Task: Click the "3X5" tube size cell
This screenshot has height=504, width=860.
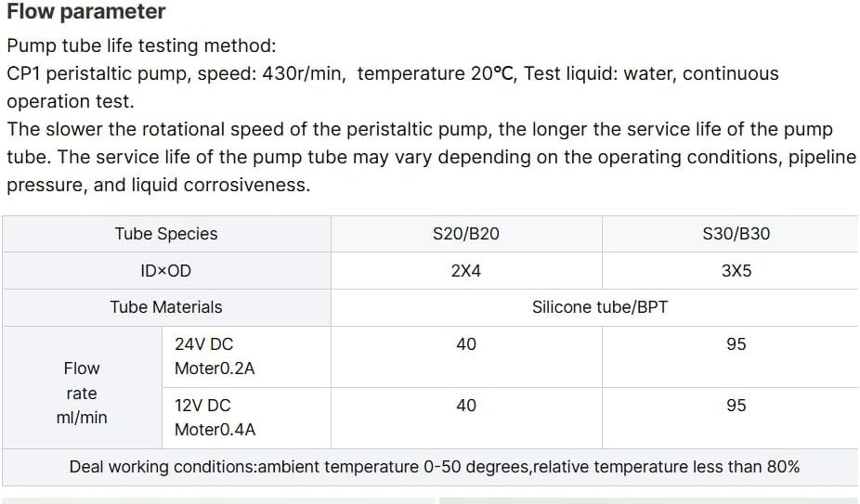Action: [736, 271]
